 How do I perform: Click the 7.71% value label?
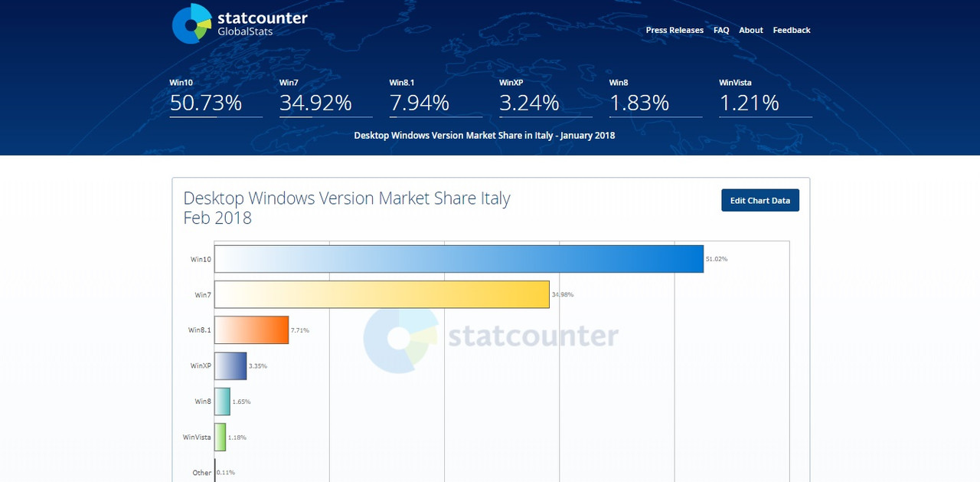click(300, 330)
